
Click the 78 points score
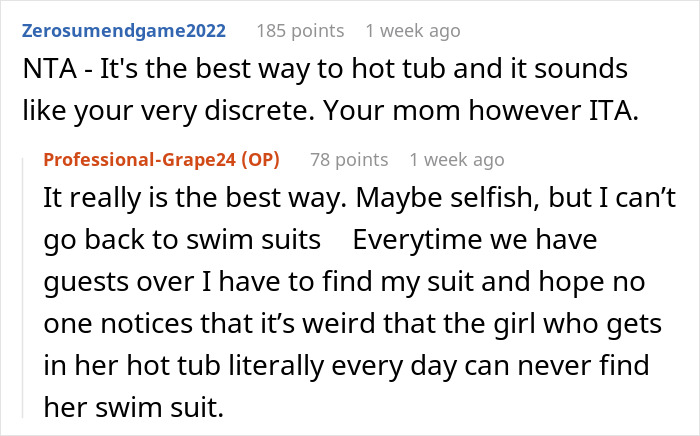[x=350, y=160]
